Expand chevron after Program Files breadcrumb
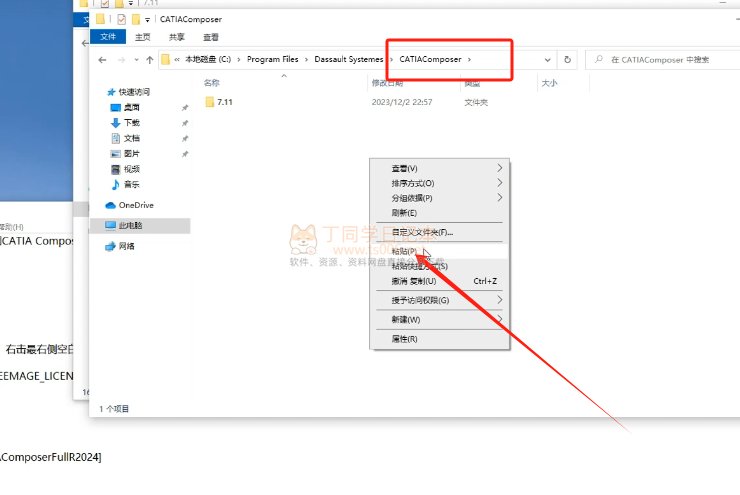This screenshot has height=495, width=740. 306,59
